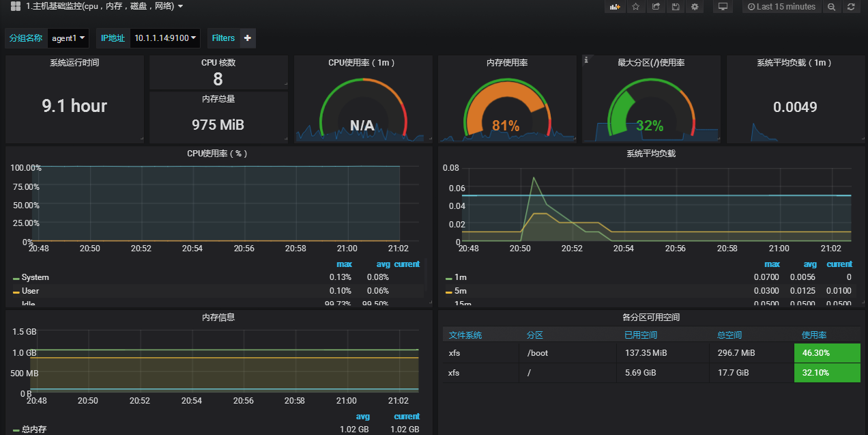Image resolution: width=868 pixels, height=435 pixels.
Task: Sort load legend by avg column
Action: (810, 264)
